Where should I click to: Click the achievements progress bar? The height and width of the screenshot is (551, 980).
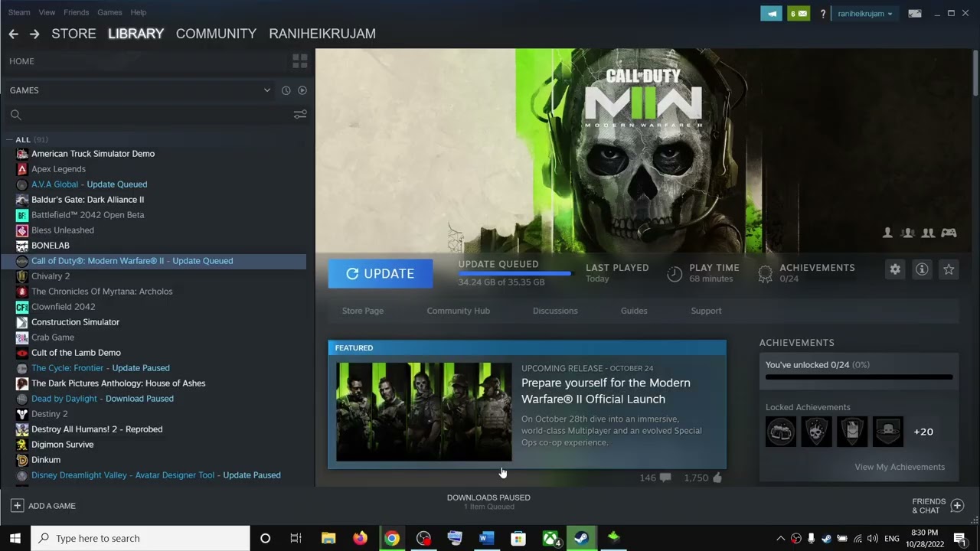[859, 377]
